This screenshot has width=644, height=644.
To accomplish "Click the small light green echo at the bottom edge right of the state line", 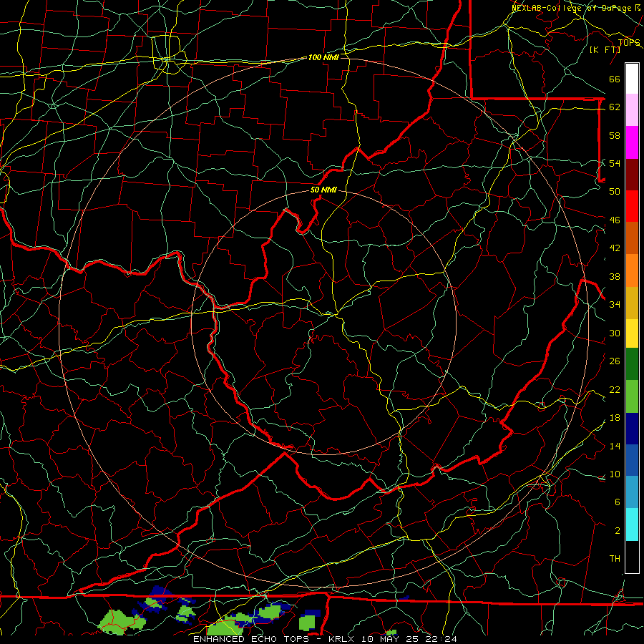I will coord(391,633).
